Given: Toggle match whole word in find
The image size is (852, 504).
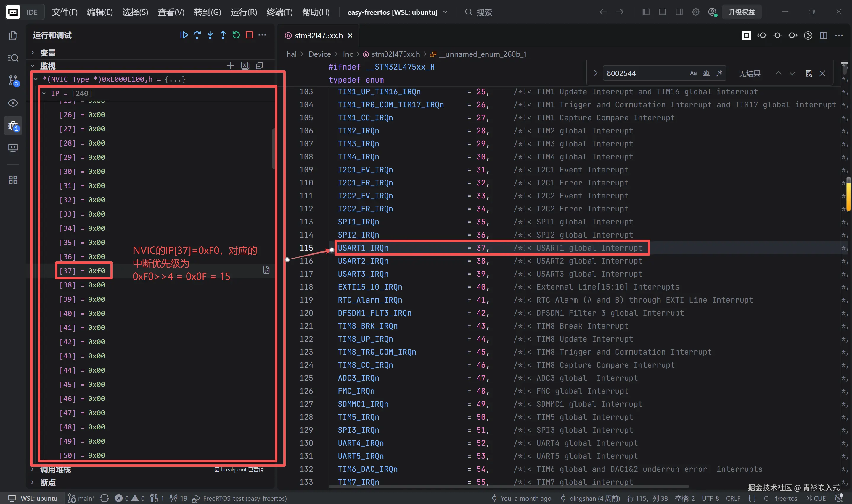Looking at the screenshot, I should click(706, 73).
